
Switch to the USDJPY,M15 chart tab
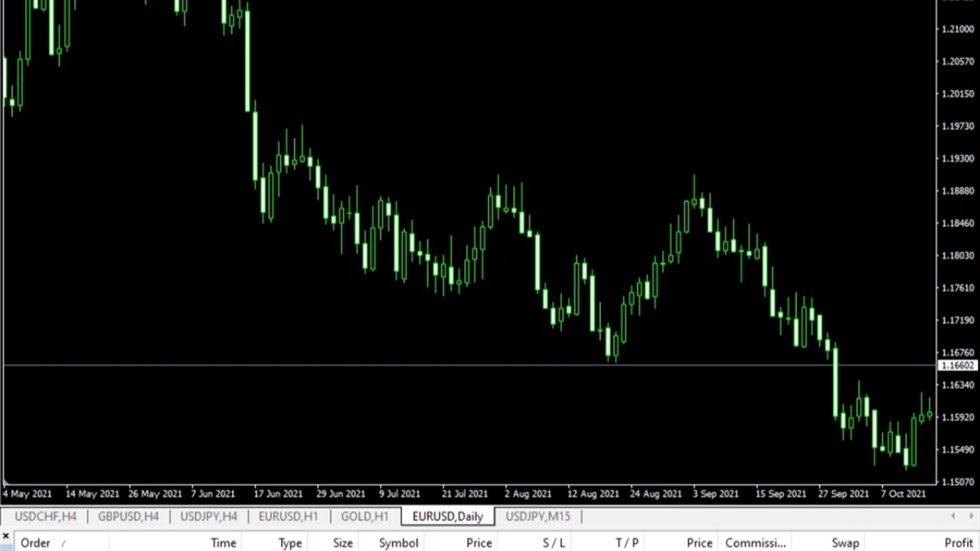click(x=537, y=517)
